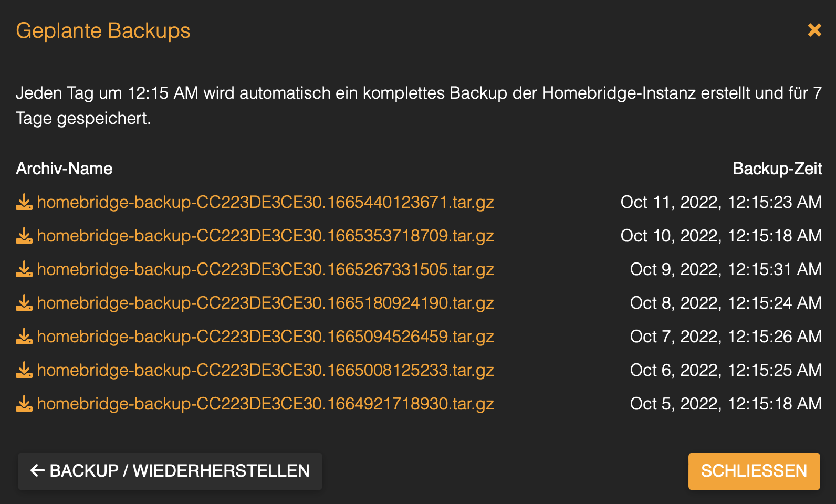Click download icon for Oct 6 backup

click(x=24, y=370)
